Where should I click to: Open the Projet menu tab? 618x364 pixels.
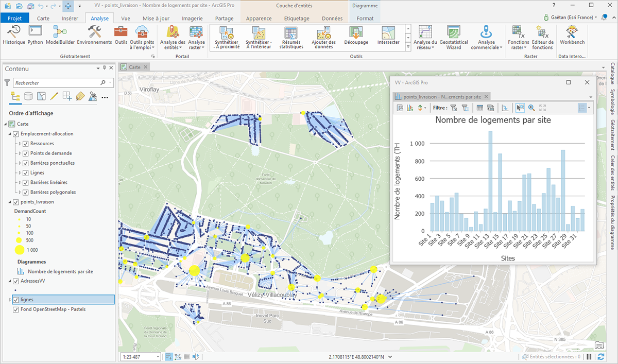(15, 18)
